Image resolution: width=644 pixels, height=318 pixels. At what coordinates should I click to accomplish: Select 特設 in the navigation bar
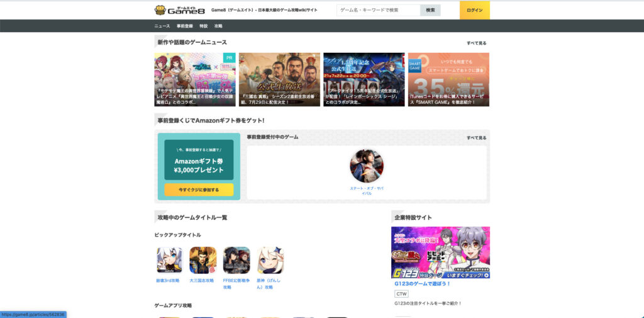pyautogui.click(x=203, y=26)
